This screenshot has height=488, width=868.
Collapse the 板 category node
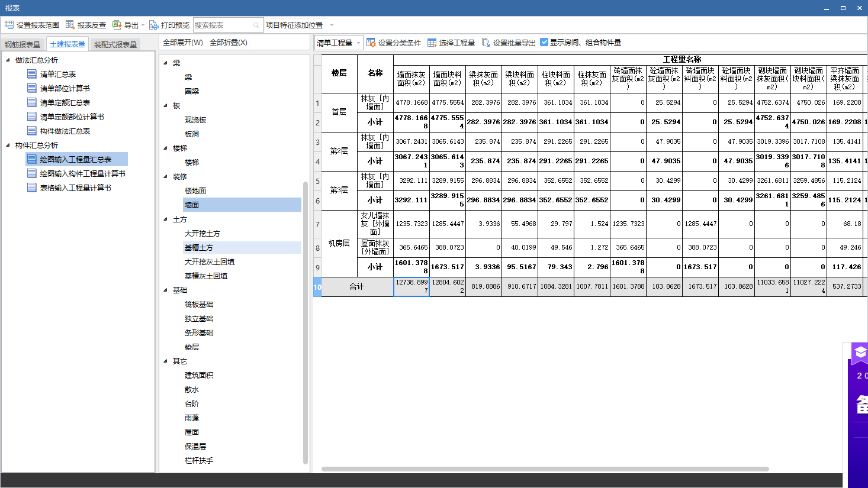pos(166,105)
